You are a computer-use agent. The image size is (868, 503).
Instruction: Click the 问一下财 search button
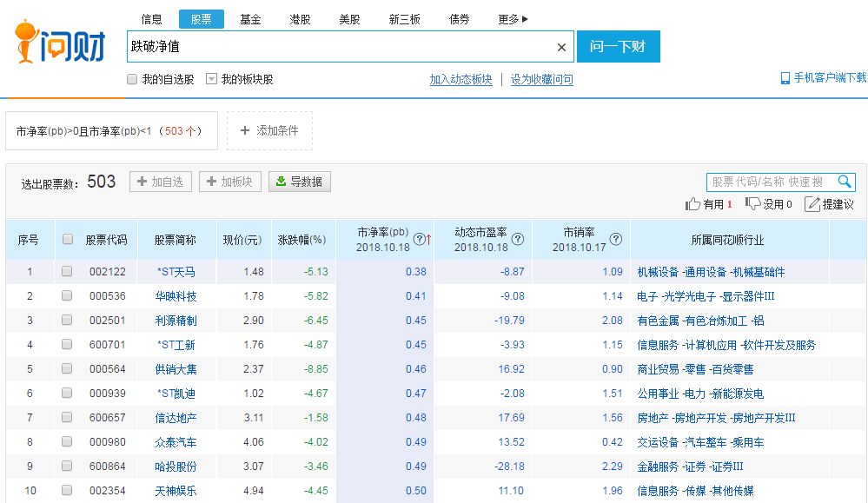(618, 47)
